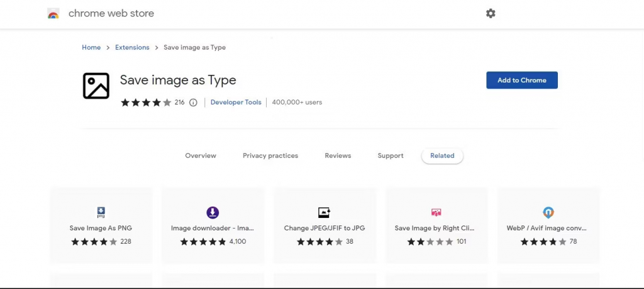Click the 'Save image as Type' heading
Image resolution: width=644 pixels, height=289 pixels.
point(178,80)
